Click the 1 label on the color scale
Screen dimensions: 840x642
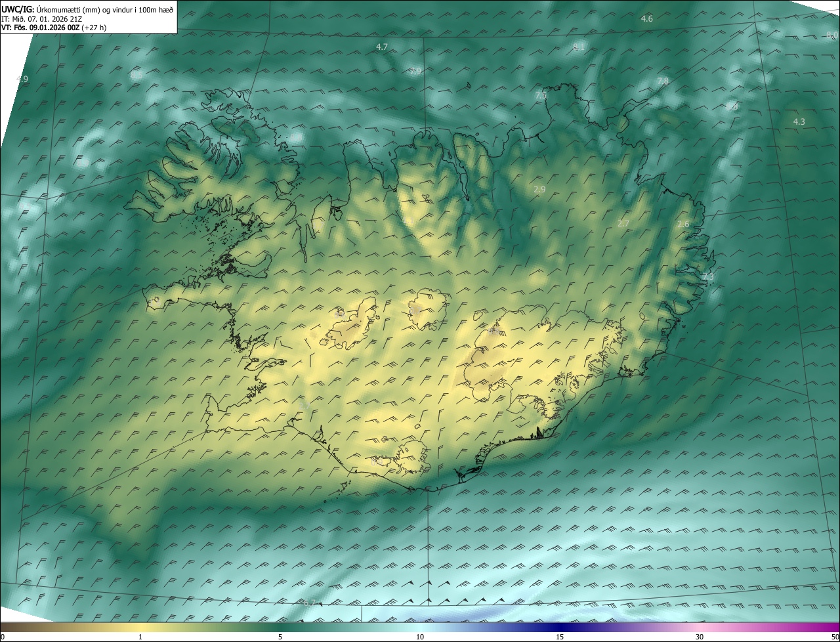coord(140,637)
